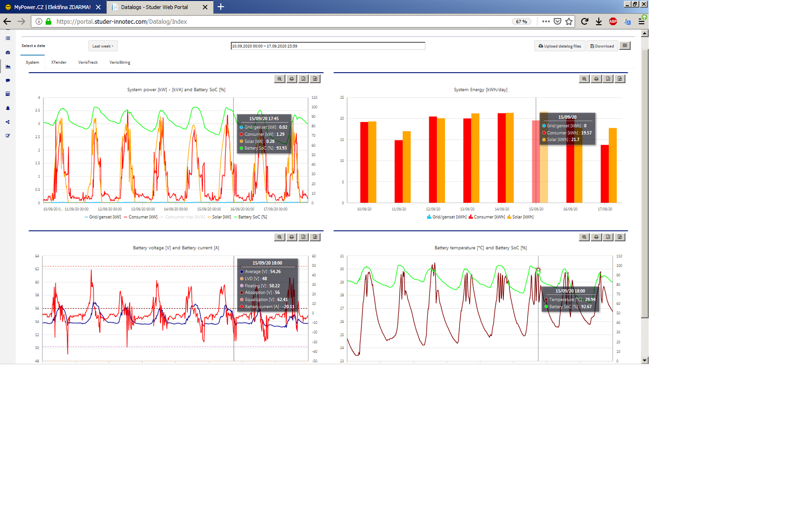Print the System Energy chart
Viewport: 812px width, 511px height.
(x=596, y=79)
